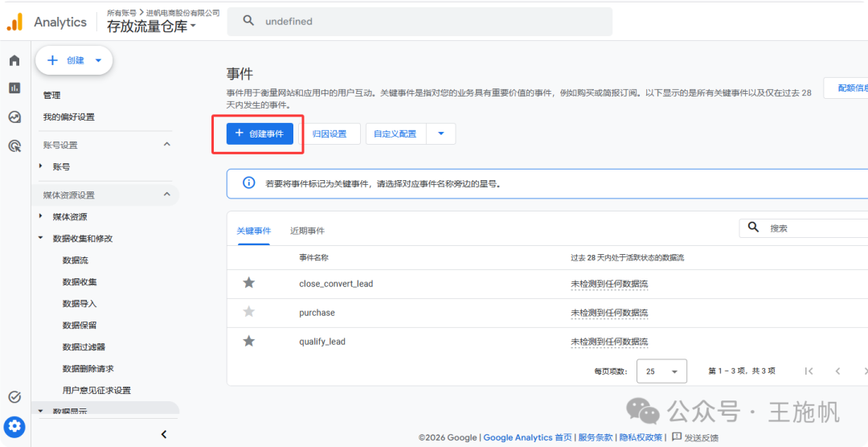This screenshot has height=447, width=868.
Task: Click the qualify_lead event name
Action: coord(322,341)
